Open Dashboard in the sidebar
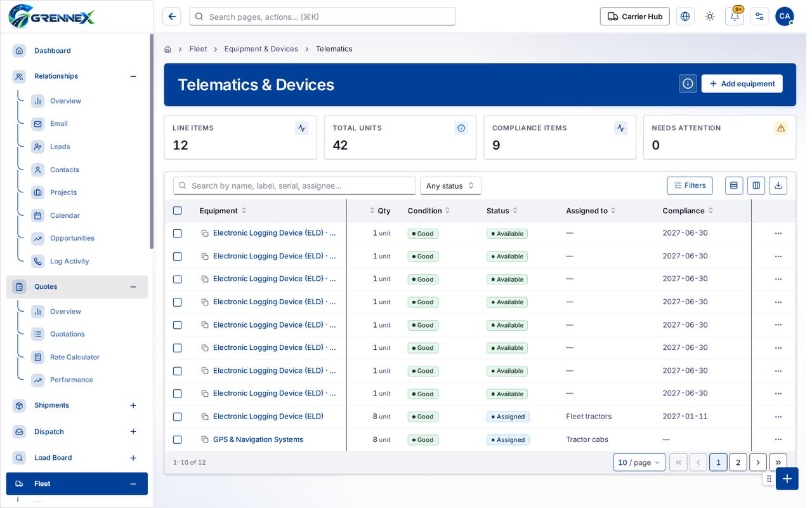 click(77, 50)
